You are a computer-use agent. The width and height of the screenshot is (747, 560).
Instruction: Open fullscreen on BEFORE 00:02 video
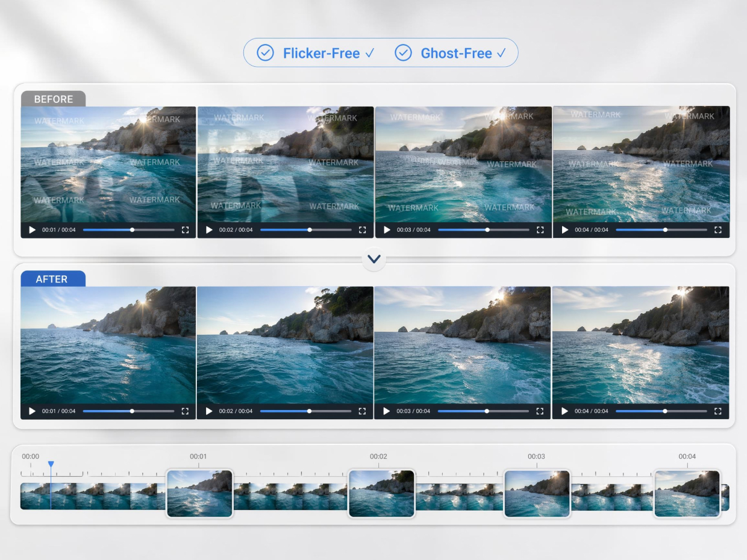362,230
